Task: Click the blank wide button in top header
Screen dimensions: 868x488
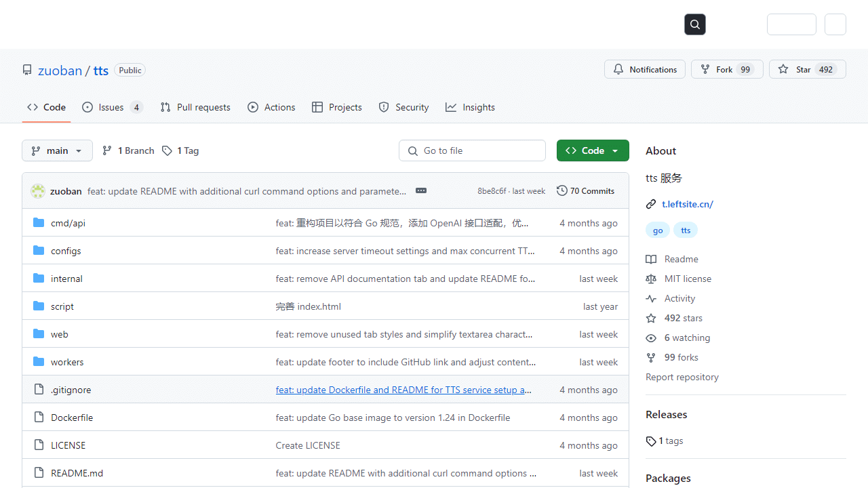Action: [x=791, y=24]
